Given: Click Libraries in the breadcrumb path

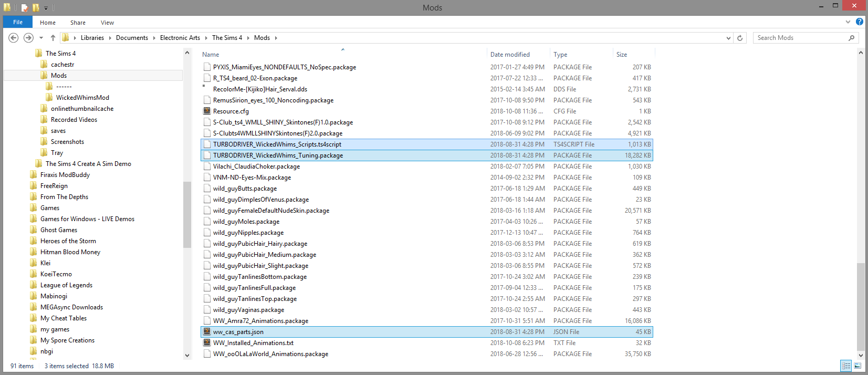Looking at the screenshot, I should pyautogui.click(x=92, y=38).
